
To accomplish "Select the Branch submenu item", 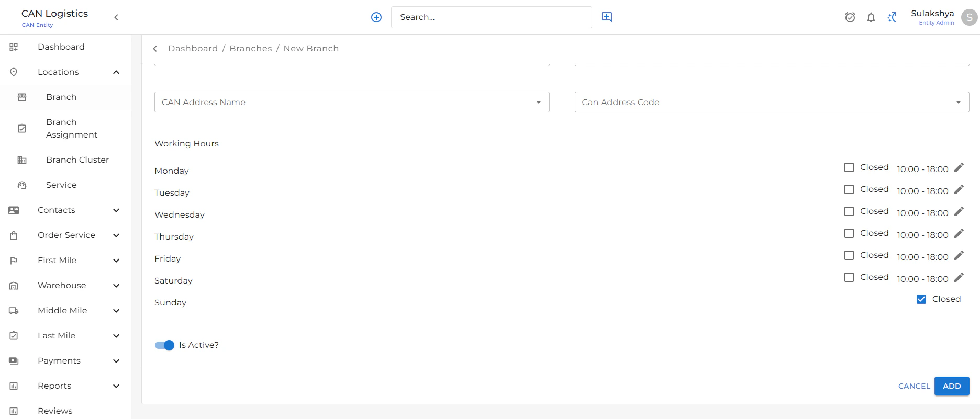I will 65,97.
